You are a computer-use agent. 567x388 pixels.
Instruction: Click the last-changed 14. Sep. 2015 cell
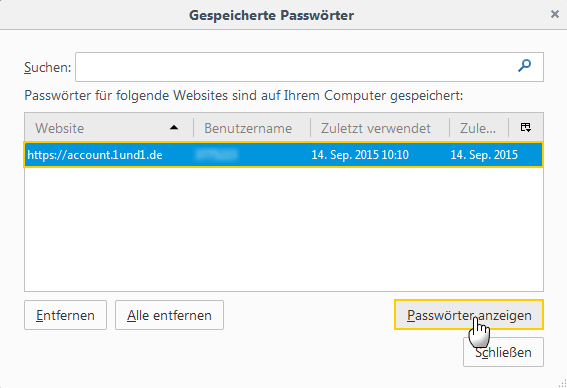click(484, 155)
